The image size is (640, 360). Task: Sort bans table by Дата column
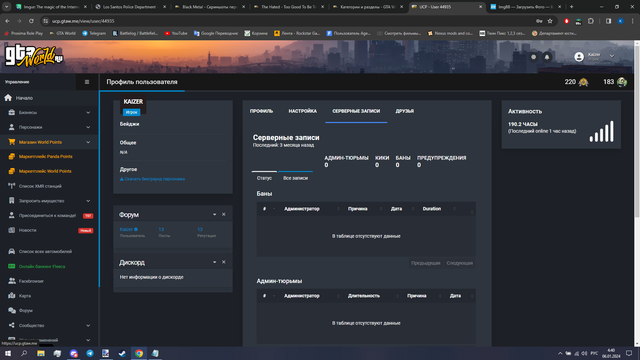coord(396,209)
